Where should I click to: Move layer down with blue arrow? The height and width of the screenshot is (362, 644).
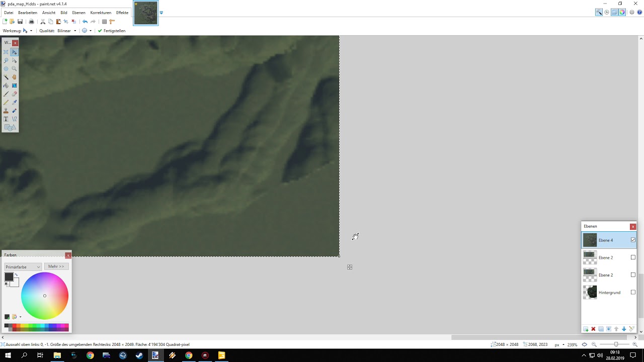pos(624,329)
